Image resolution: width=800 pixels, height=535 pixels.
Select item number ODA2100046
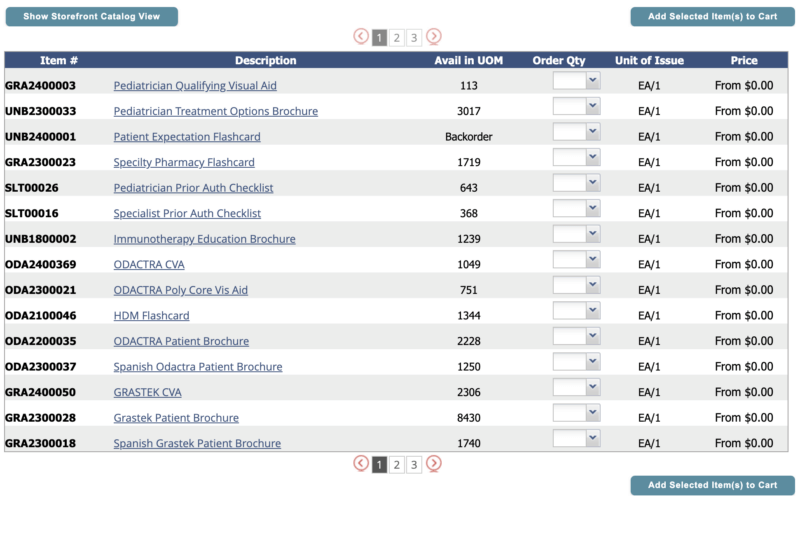(40, 315)
